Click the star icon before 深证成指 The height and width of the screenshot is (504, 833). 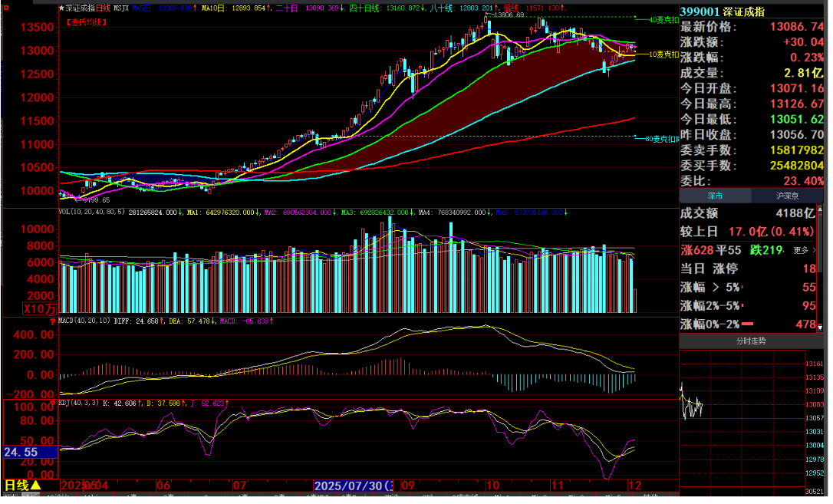point(62,8)
